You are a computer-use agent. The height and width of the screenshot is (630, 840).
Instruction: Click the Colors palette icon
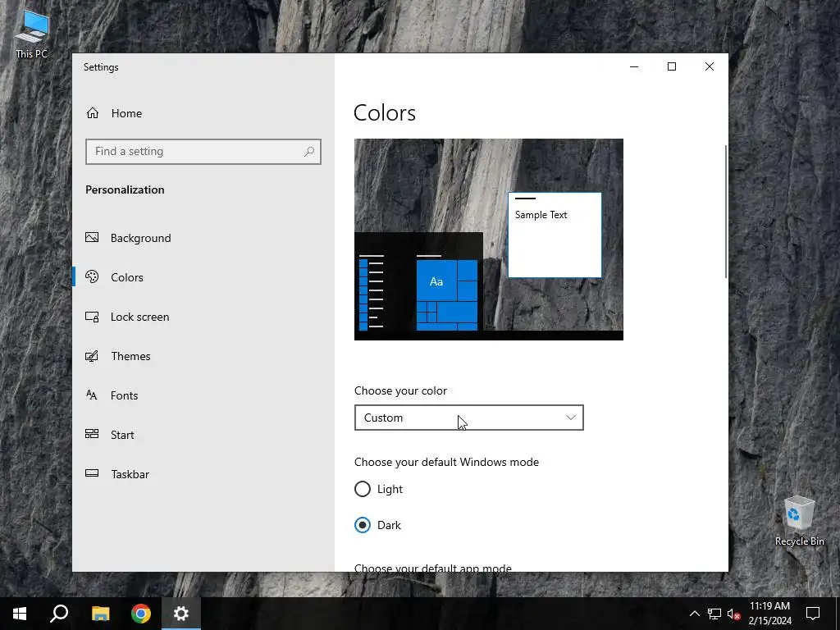92,277
